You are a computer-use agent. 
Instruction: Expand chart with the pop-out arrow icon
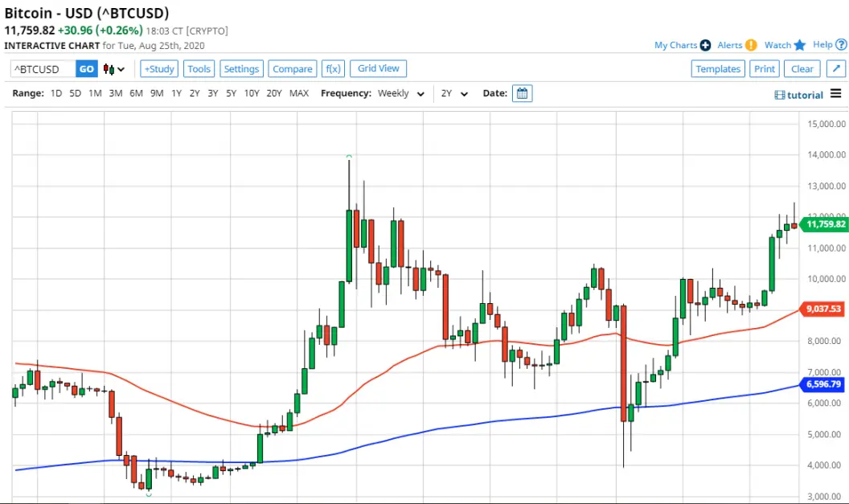[836, 69]
